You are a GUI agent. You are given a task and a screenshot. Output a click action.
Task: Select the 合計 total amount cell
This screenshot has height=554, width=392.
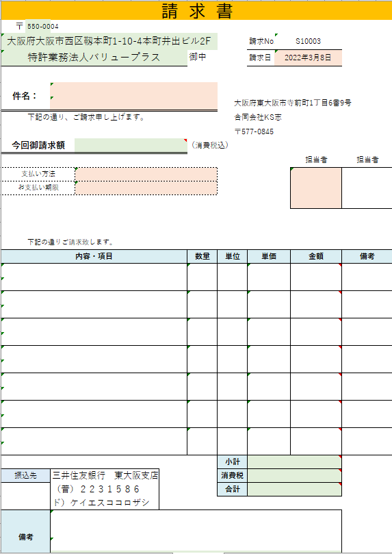pos(295,490)
